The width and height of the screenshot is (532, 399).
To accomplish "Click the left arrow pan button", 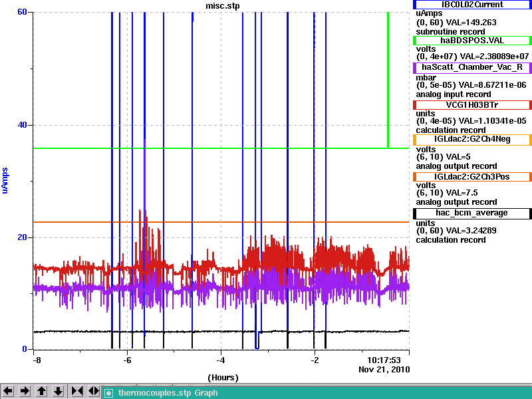I will [8, 391].
